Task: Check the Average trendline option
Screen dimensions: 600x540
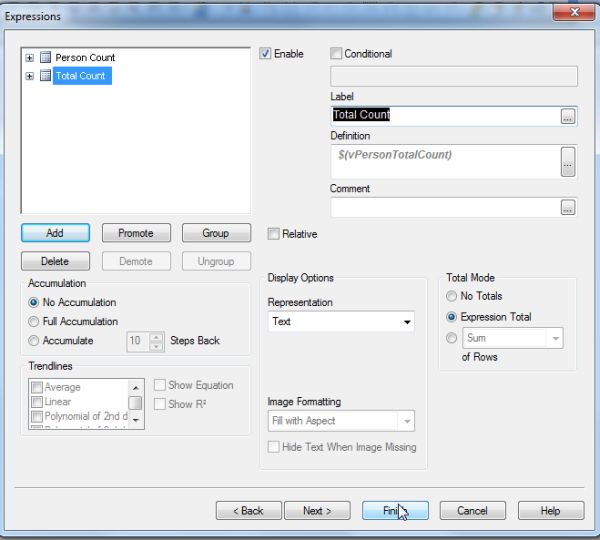Action: point(37,387)
